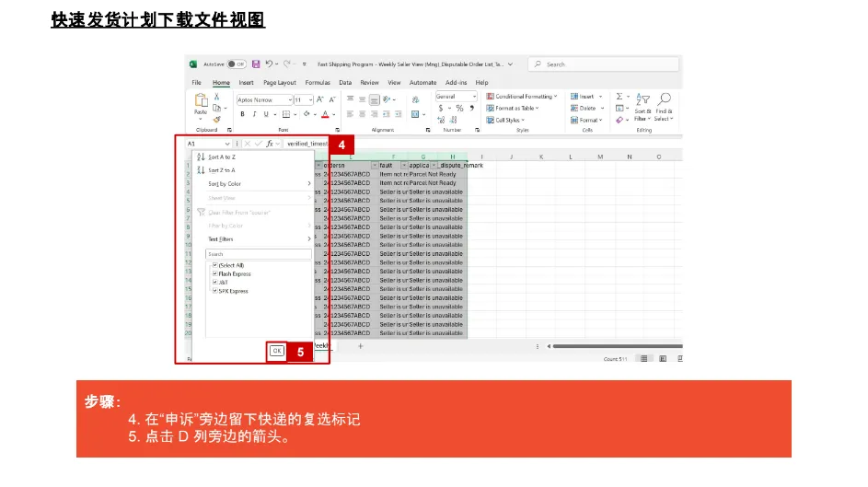
Task: Open the Name Box A1 dropdown
Action: click(x=227, y=144)
